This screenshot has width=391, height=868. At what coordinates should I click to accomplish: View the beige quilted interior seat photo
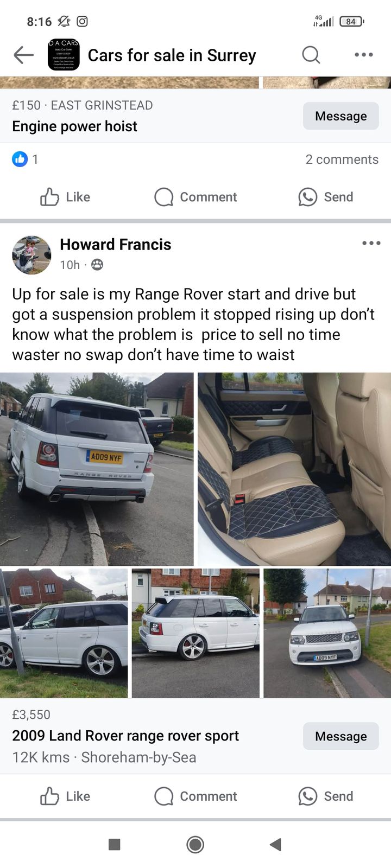294,469
